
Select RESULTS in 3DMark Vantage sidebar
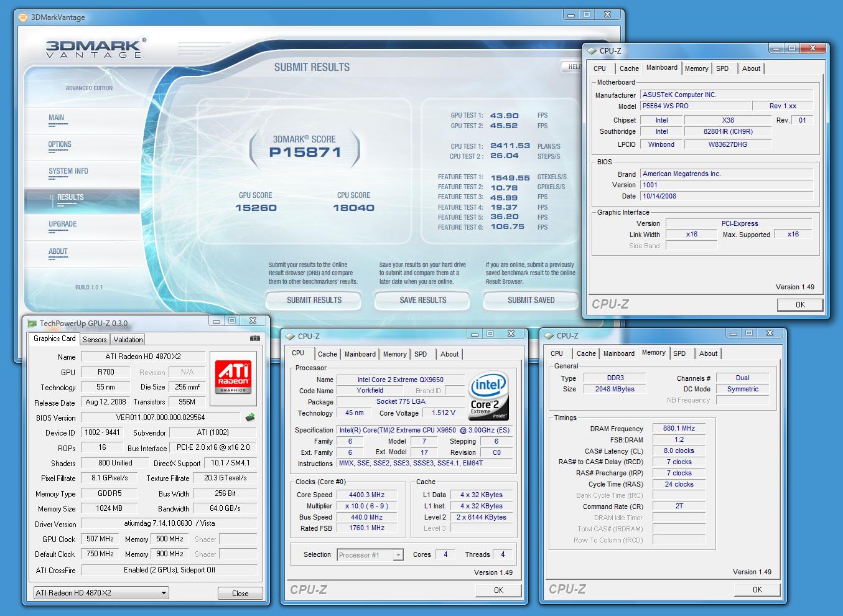82,200
